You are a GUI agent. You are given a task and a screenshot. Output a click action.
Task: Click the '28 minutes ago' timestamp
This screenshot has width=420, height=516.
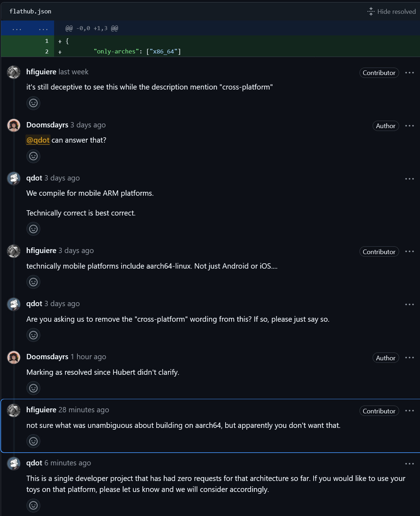tap(84, 410)
